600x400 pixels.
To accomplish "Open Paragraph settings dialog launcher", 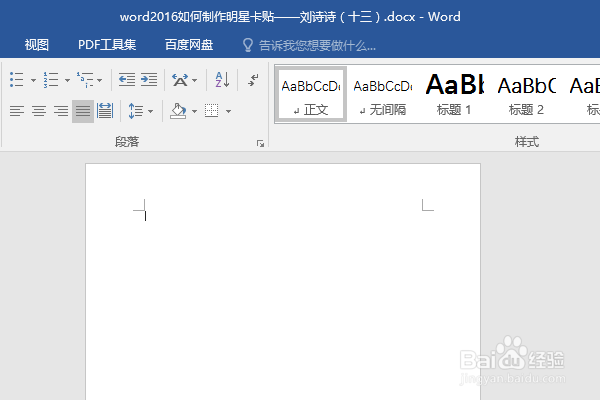I will [261, 144].
